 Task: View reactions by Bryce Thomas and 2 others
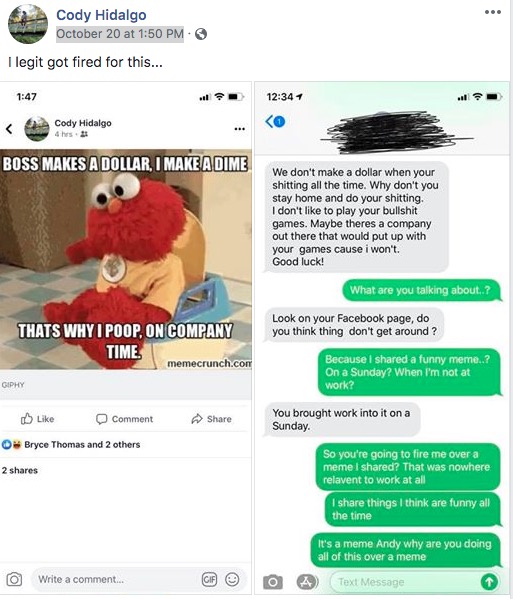[71, 444]
